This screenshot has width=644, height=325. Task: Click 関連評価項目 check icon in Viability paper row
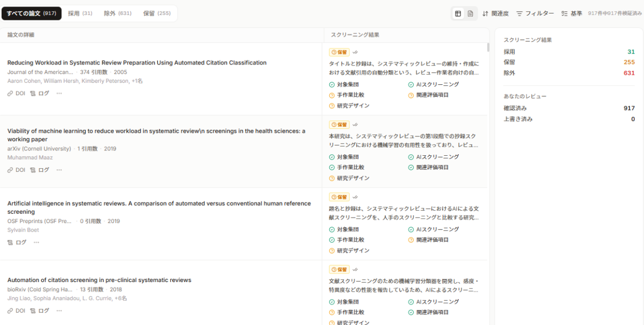(411, 168)
